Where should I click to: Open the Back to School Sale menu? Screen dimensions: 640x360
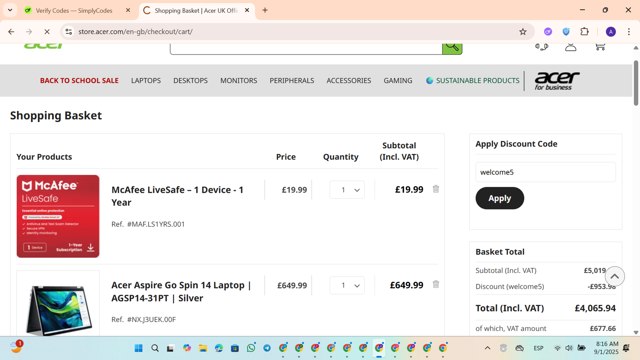pos(79,80)
